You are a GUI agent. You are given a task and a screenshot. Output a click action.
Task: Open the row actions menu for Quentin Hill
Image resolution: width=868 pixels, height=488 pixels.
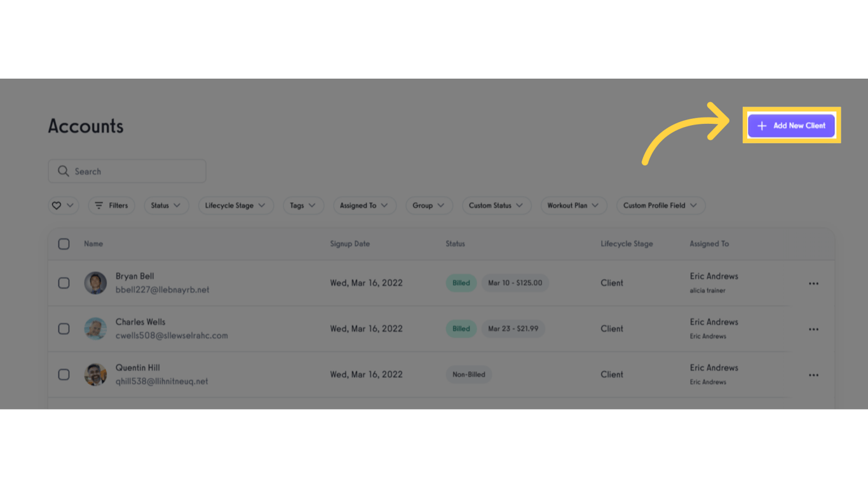coord(813,375)
